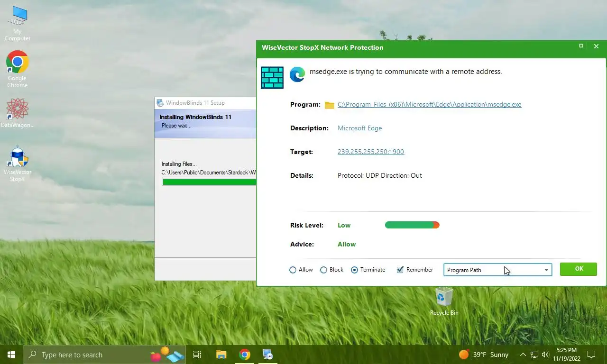Click the Low risk level text

[x=344, y=225]
